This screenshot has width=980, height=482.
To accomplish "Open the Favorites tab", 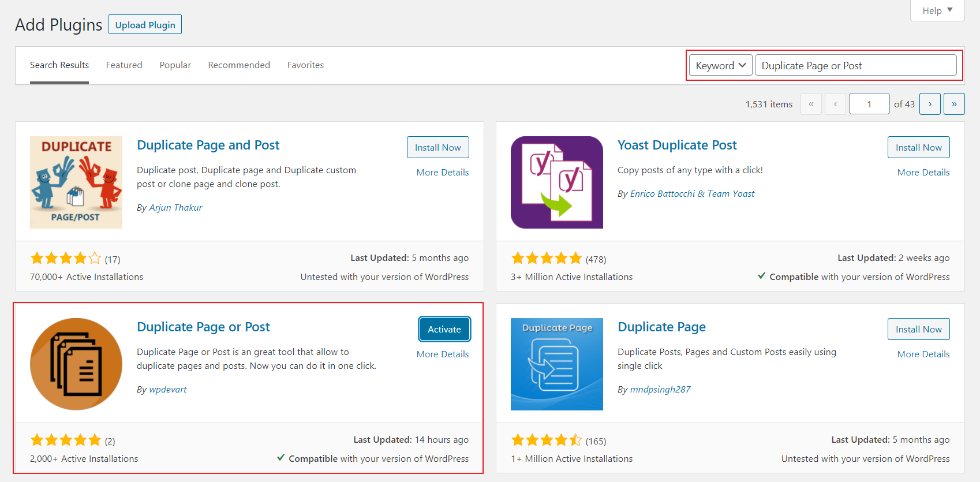I will 305,65.
